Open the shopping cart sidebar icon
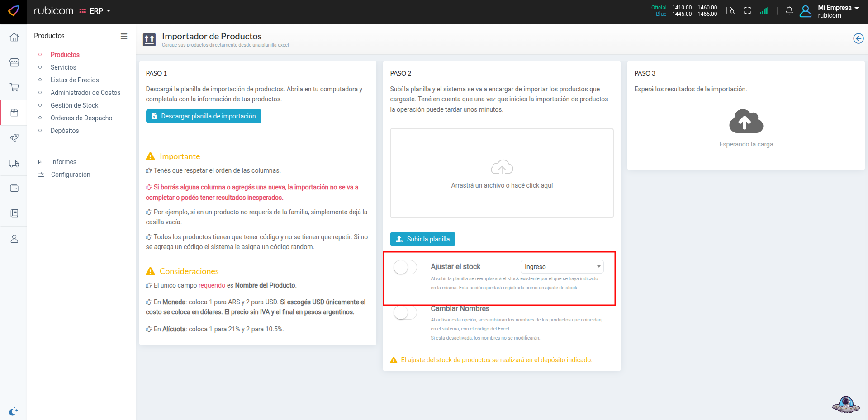The height and width of the screenshot is (420, 868). [14, 87]
